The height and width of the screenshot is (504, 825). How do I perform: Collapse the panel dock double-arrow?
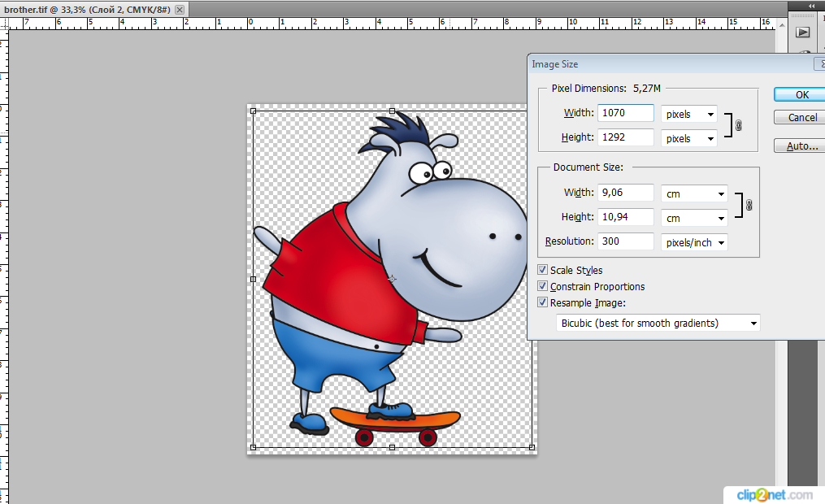pyautogui.click(x=810, y=6)
